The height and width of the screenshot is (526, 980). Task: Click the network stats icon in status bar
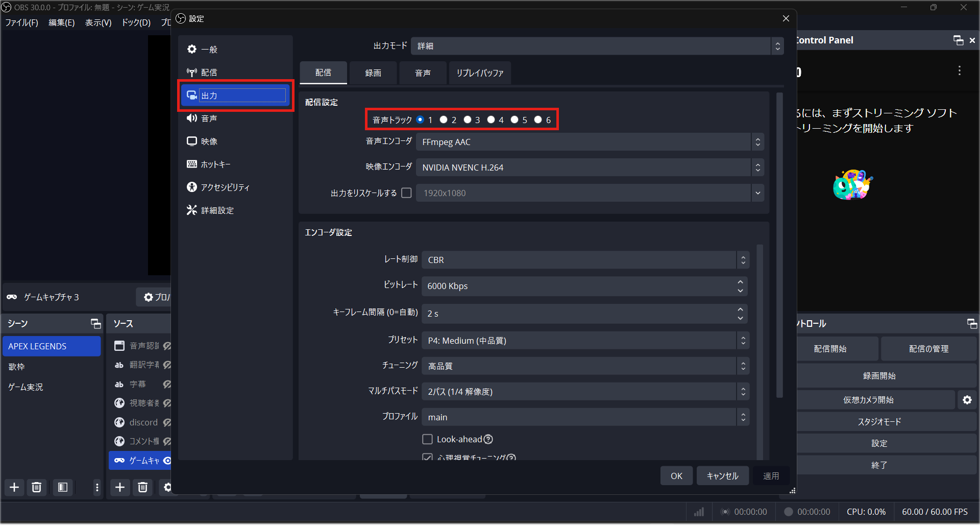click(x=698, y=511)
